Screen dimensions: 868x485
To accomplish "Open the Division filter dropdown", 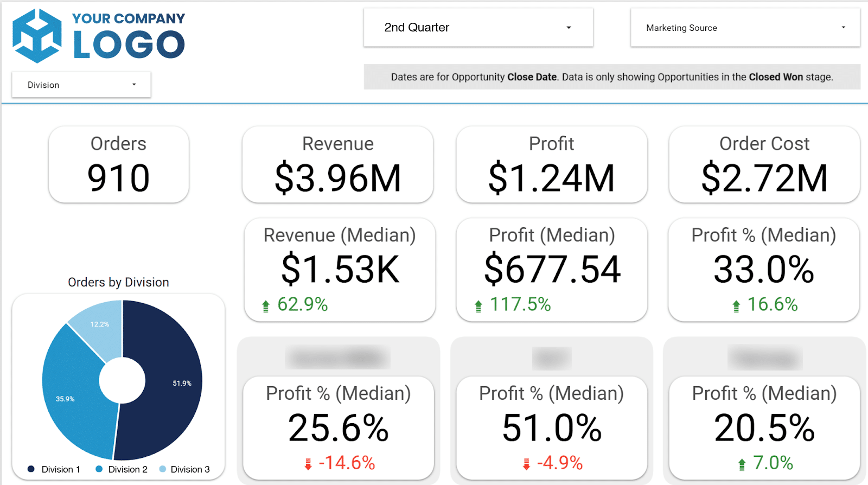I will pyautogui.click(x=81, y=85).
